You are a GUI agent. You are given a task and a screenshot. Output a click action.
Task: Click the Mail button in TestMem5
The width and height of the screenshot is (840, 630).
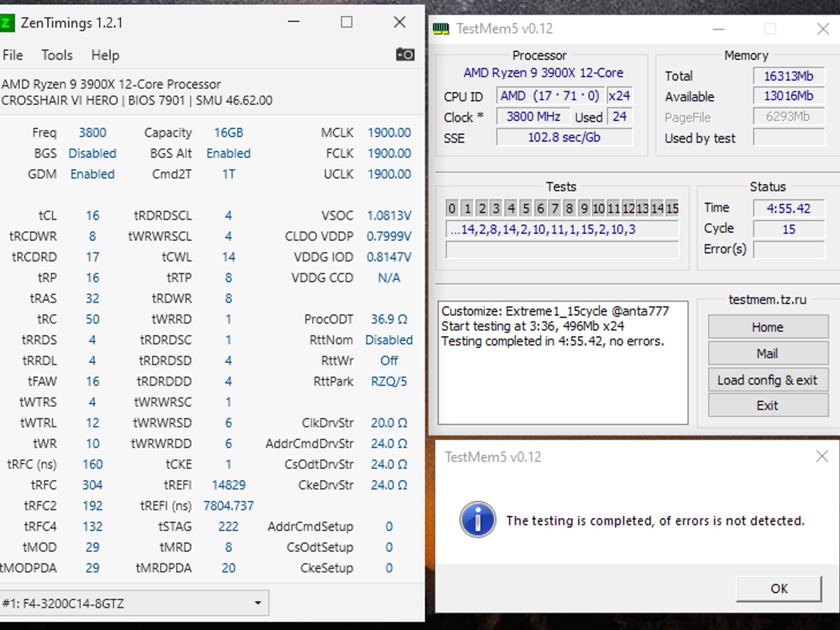768,353
